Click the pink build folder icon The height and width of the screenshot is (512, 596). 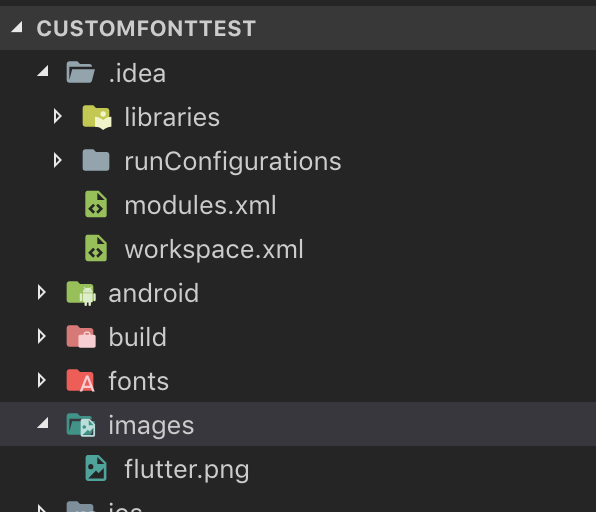(81, 337)
